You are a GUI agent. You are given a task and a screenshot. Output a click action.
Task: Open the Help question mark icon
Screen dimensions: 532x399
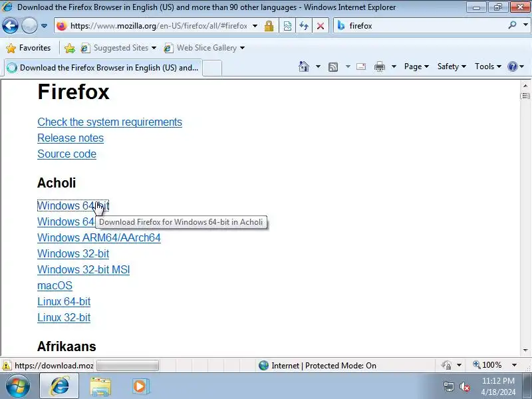[512, 66]
